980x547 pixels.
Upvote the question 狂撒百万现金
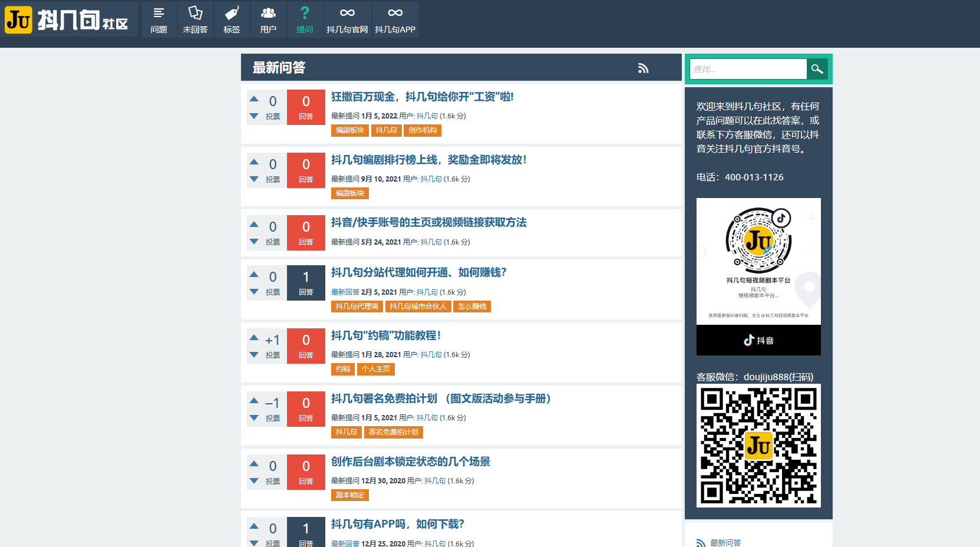254,98
